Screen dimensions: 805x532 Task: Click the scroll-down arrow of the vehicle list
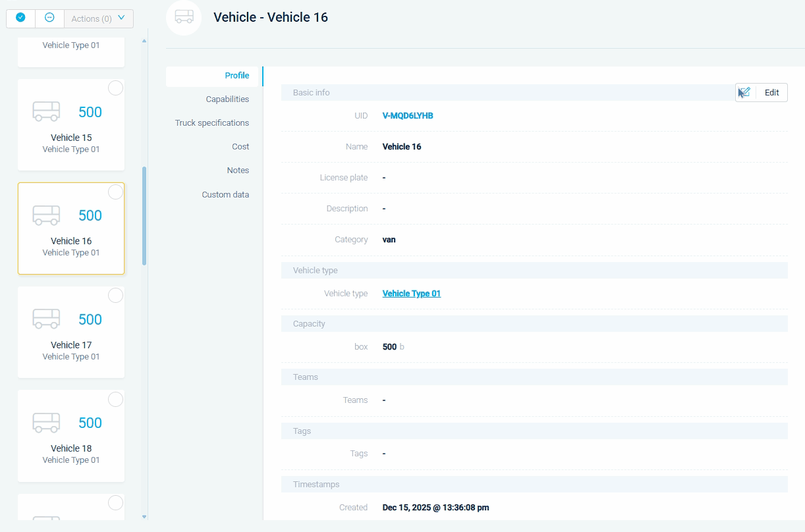tap(144, 517)
